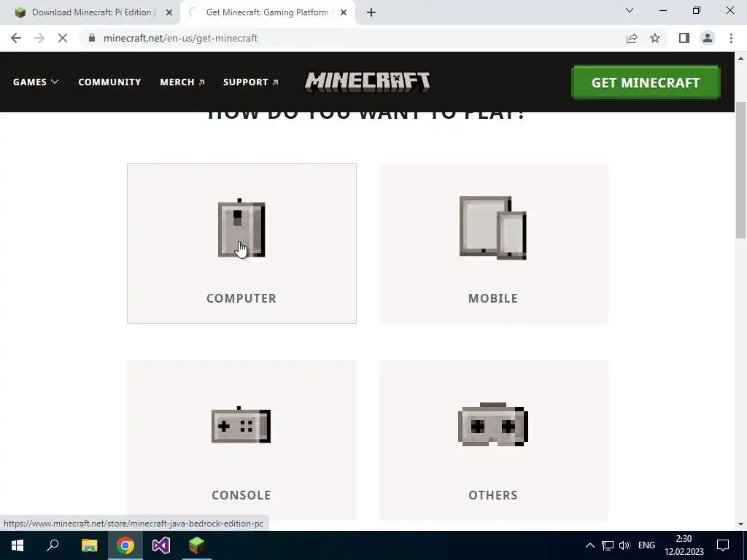Go back to the previous page
This screenshot has width=747, height=560.
coord(16,38)
